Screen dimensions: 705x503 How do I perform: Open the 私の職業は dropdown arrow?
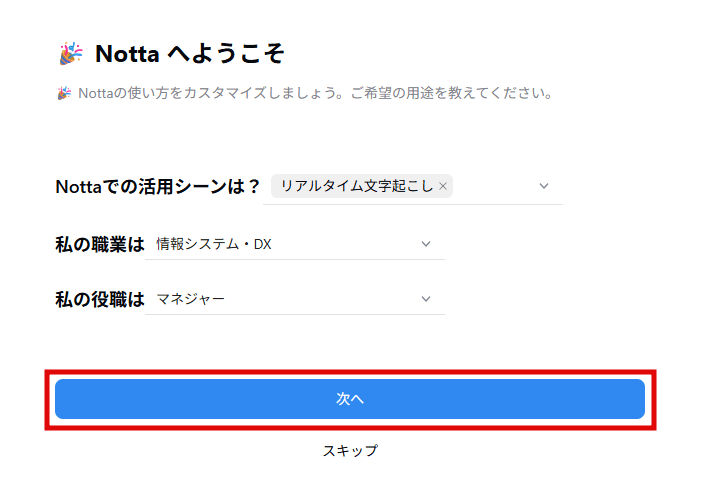point(426,243)
